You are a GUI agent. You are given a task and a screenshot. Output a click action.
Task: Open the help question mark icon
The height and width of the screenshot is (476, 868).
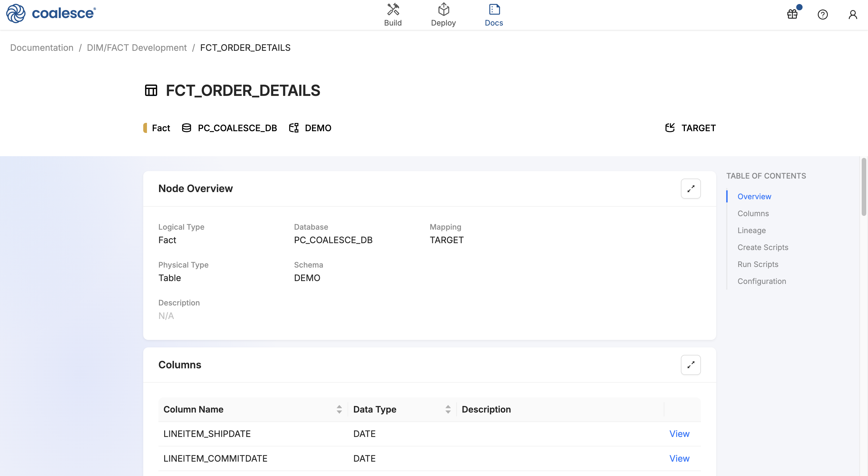tap(823, 14)
